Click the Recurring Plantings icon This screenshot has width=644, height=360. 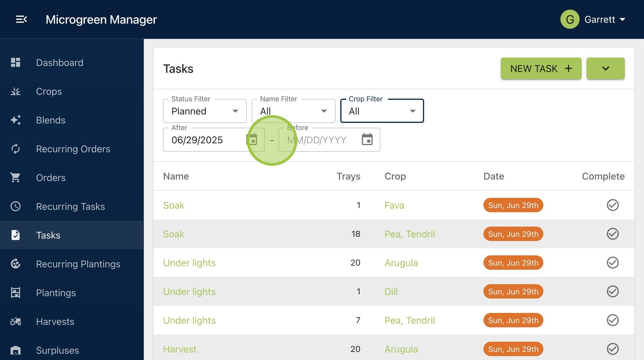(16, 264)
